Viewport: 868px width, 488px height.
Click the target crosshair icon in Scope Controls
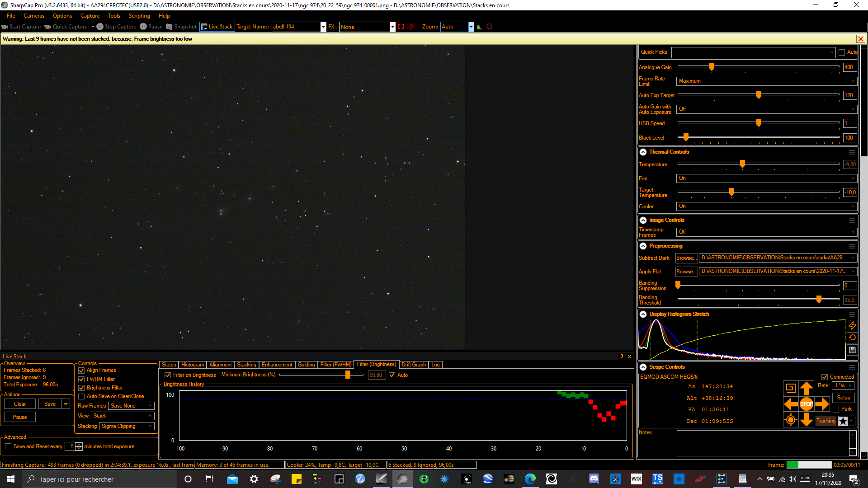791,420
